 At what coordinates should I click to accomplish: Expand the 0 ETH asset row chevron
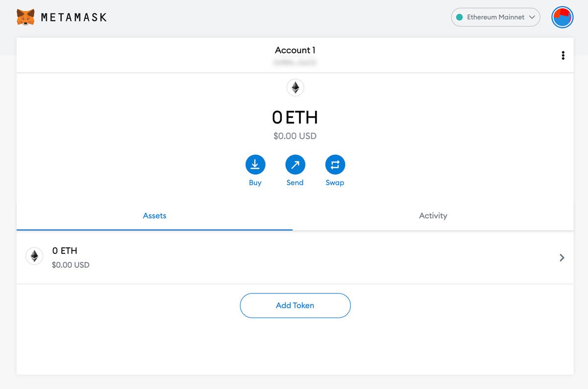pyautogui.click(x=562, y=257)
